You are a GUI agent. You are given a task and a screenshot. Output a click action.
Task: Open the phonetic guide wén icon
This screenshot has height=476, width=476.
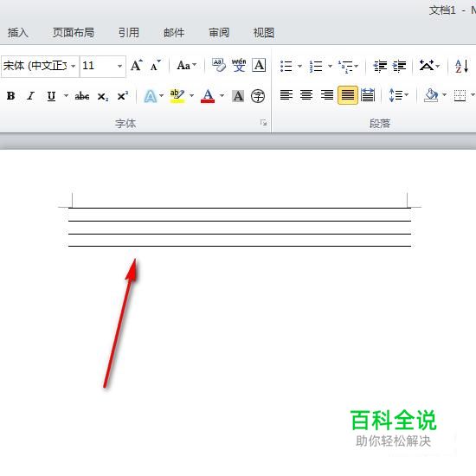[x=239, y=65]
